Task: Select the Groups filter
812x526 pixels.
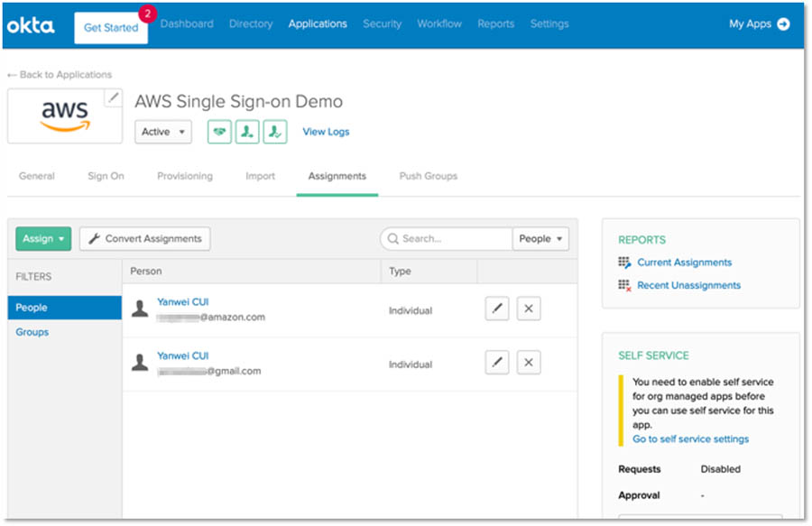Action: [x=32, y=332]
